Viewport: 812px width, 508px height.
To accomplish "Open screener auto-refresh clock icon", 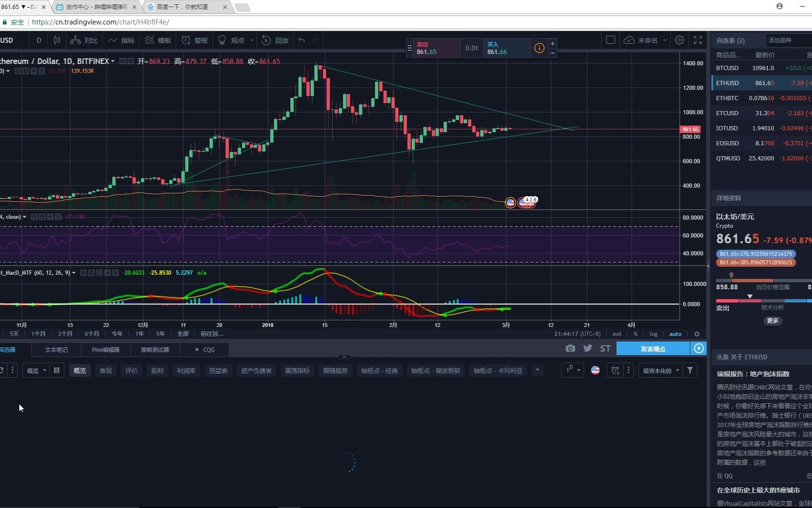I will [615, 371].
